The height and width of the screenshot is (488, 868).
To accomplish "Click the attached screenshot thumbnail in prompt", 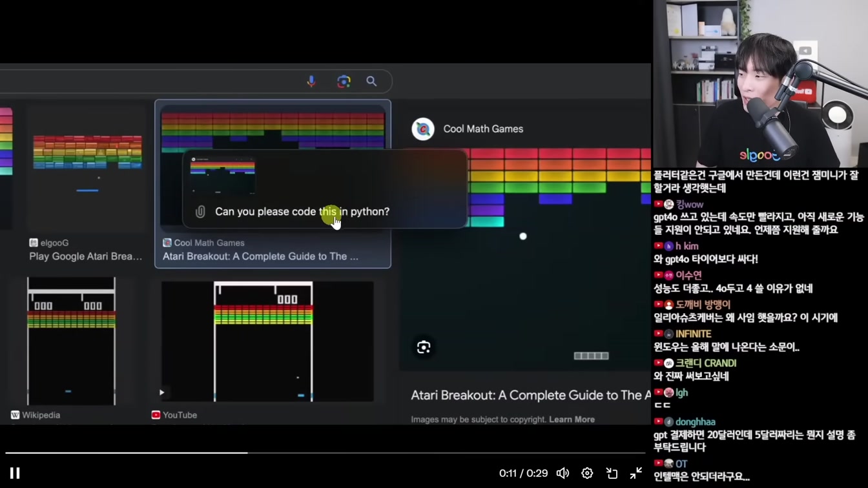I will [222, 175].
